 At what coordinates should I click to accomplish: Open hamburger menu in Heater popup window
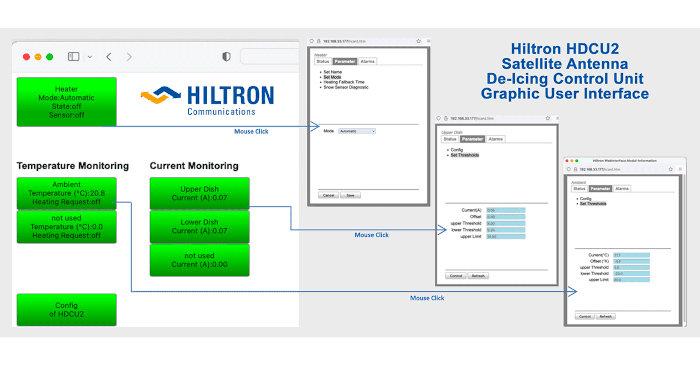(428, 41)
